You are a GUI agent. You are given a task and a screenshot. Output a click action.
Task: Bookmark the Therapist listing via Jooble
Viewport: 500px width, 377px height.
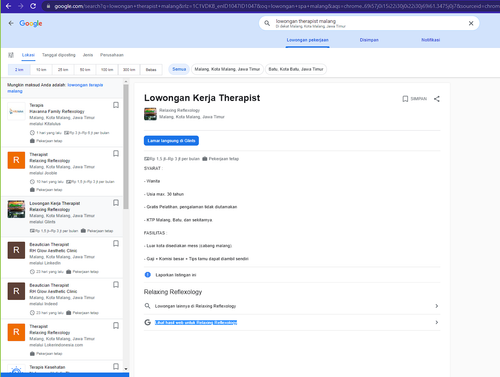click(x=116, y=153)
